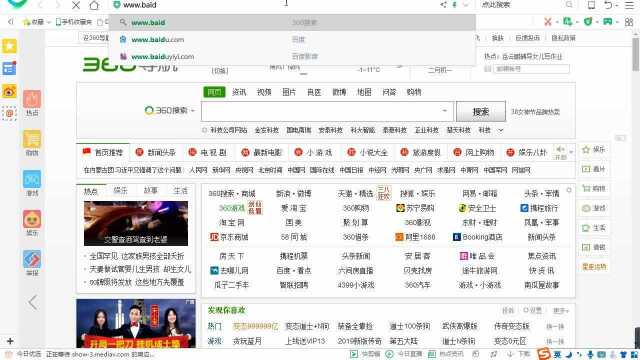
Task: Click the 搜索 search button
Action: click(480, 111)
